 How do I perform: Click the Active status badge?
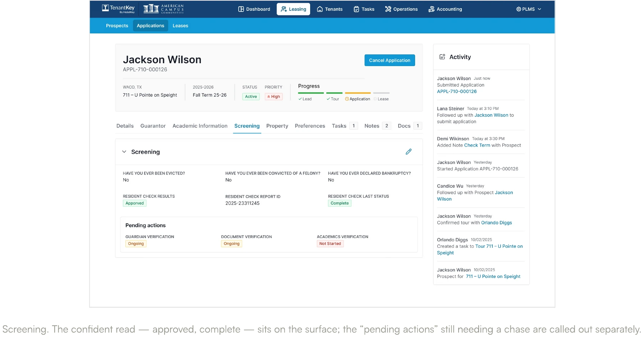pyautogui.click(x=251, y=97)
